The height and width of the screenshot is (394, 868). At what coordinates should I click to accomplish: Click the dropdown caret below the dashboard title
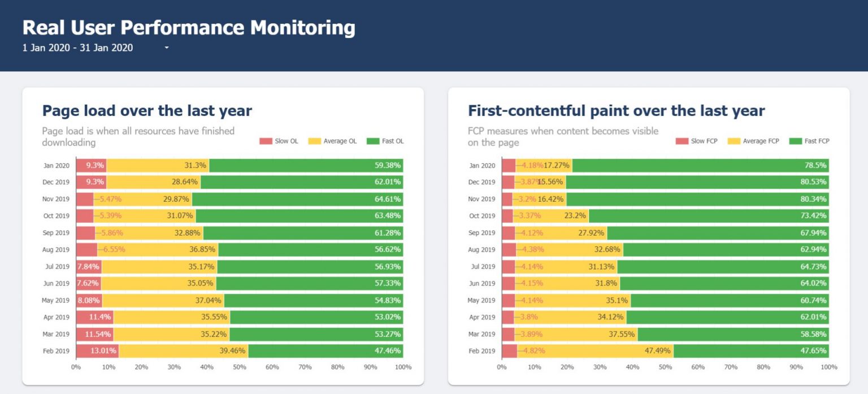(x=166, y=49)
